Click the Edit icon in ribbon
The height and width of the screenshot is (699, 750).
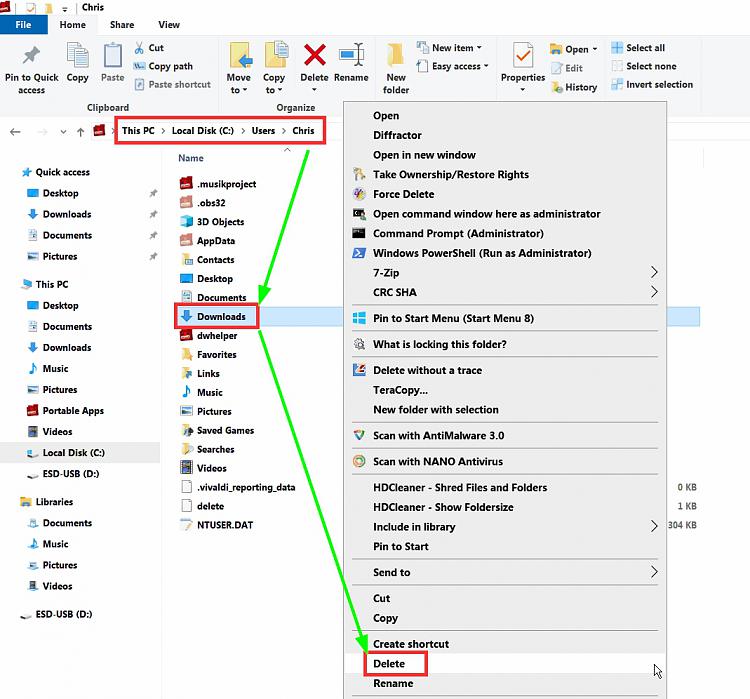click(557, 68)
